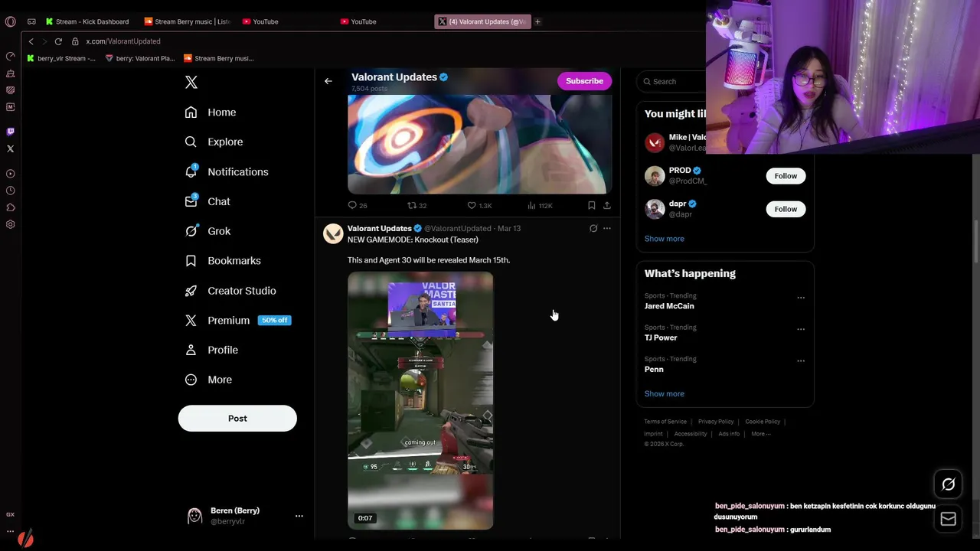Open a new browser tab
The image size is (980, 551).
[537, 21]
